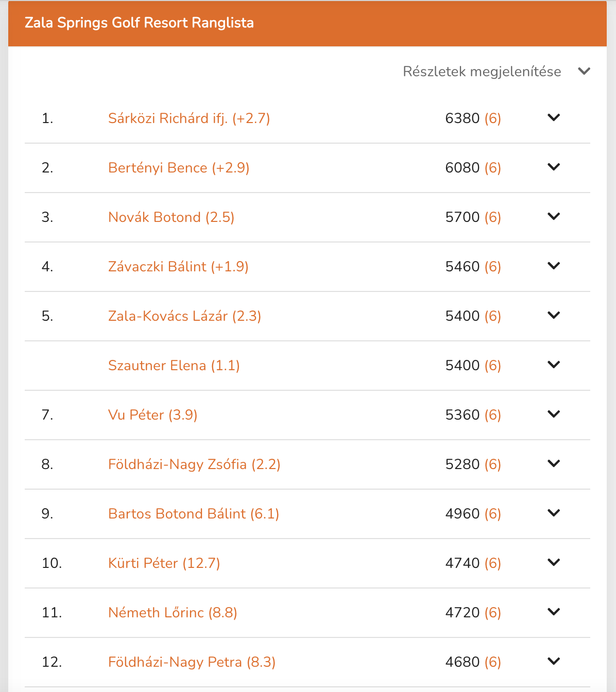
Task: Expand Závaczki Bálint details arrow
Action: pyautogui.click(x=554, y=266)
